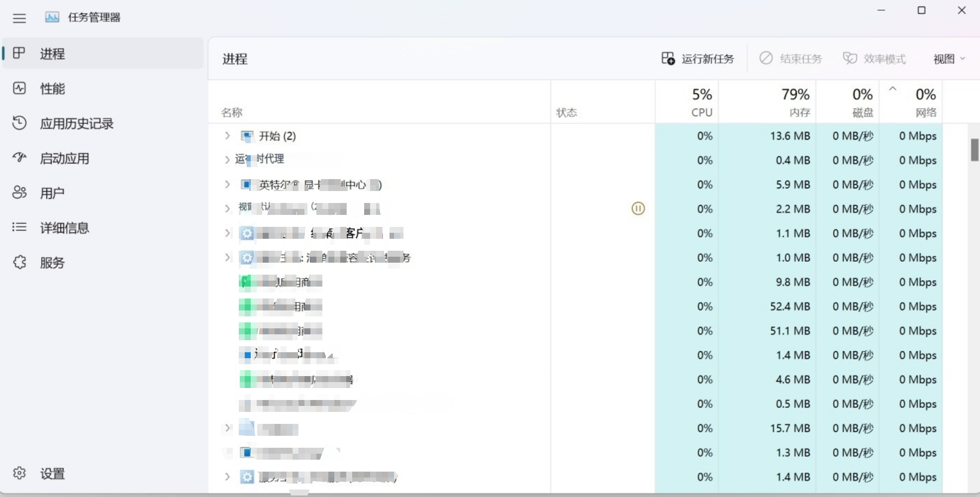980x497 pixels.
Task: Sort by the 网络 column header
Action: point(911,102)
